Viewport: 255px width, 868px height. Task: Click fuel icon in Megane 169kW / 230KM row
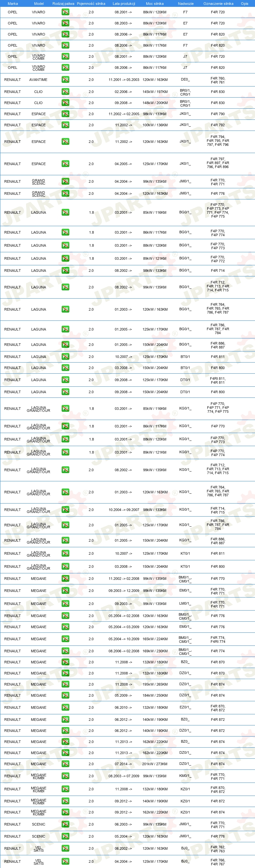pos(65,651)
